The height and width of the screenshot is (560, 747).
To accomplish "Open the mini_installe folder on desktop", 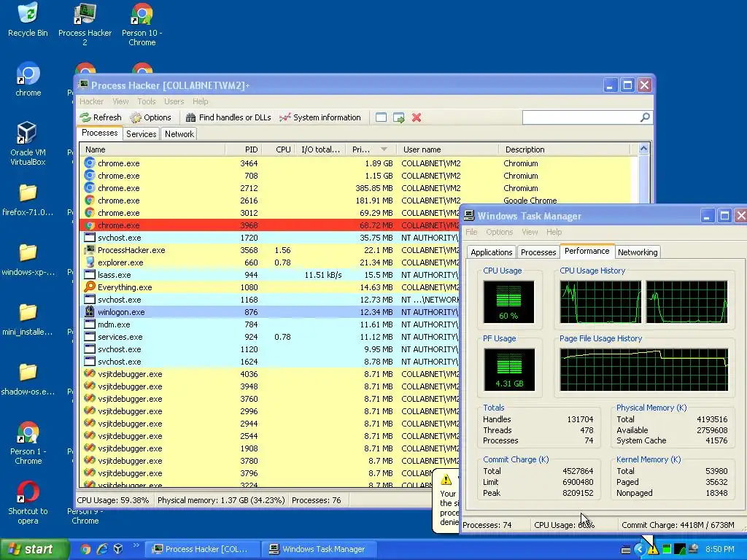I will coord(28,319).
